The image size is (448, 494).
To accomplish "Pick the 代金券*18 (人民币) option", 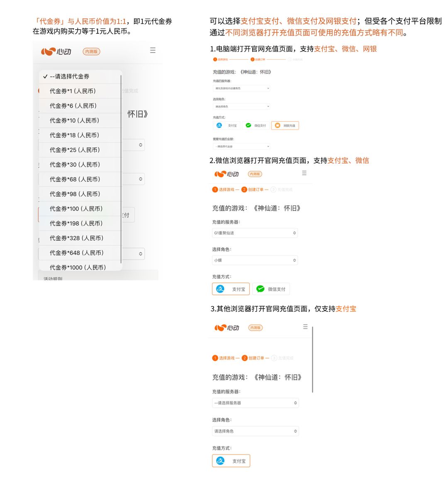I will pos(80,135).
